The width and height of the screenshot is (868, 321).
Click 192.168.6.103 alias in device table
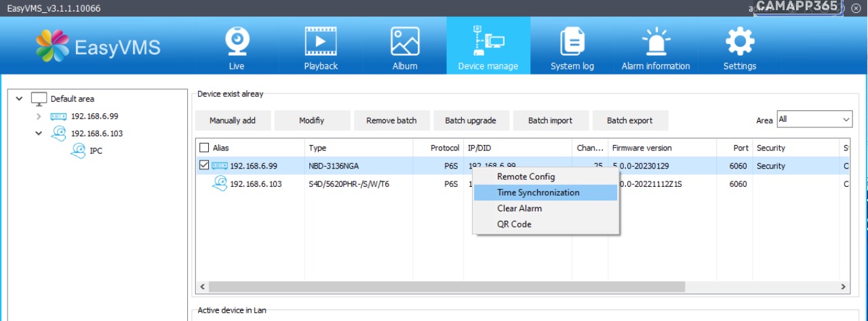256,184
